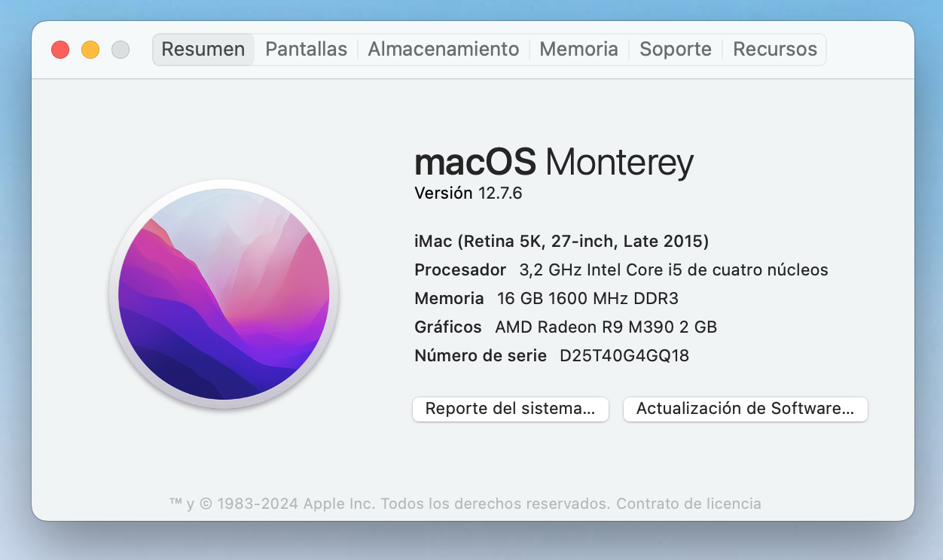Click the 16 GB 1600 MHz DDR3 memory line
The width and height of the screenshot is (943, 560).
587,299
